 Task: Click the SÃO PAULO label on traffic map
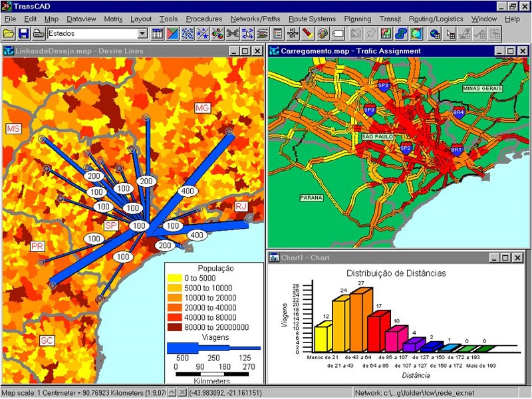click(x=378, y=137)
